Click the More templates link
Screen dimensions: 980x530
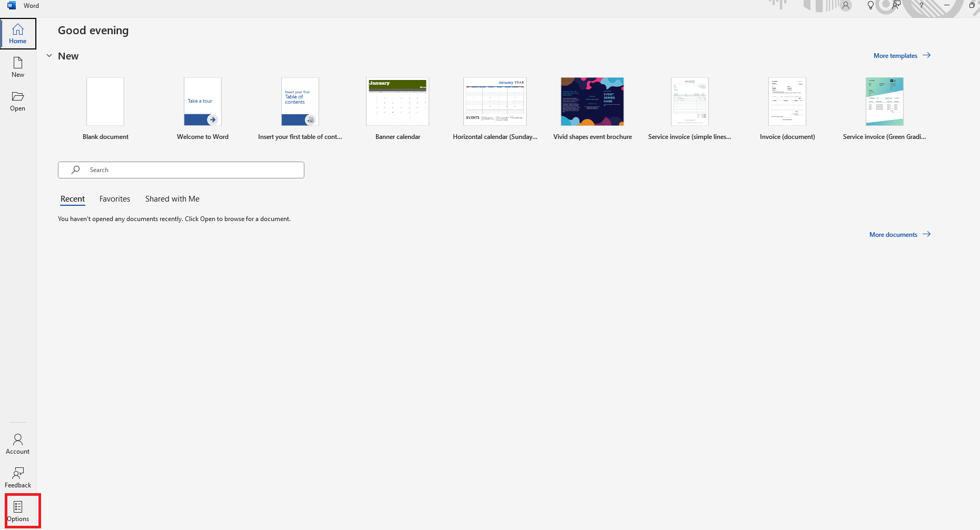click(895, 55)
